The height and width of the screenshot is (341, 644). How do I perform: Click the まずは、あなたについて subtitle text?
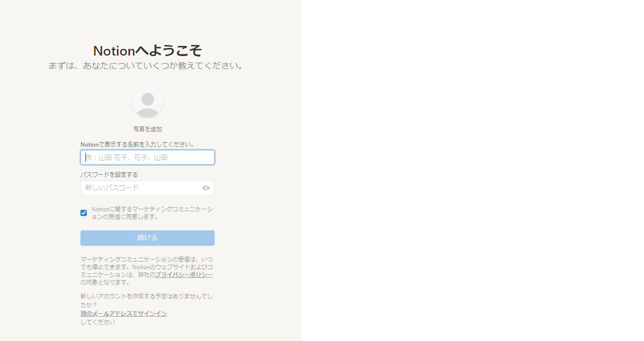click(147, 66)
